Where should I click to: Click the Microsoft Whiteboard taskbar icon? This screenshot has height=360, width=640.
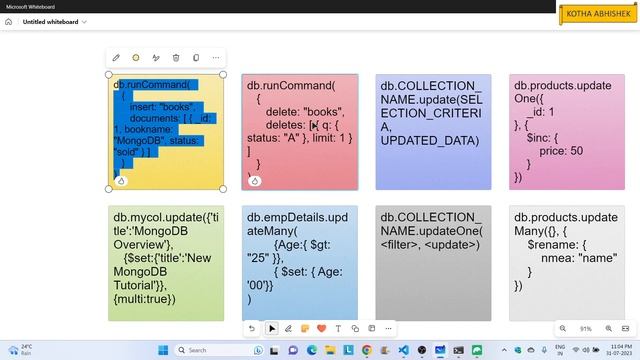[x=440, y=350]
